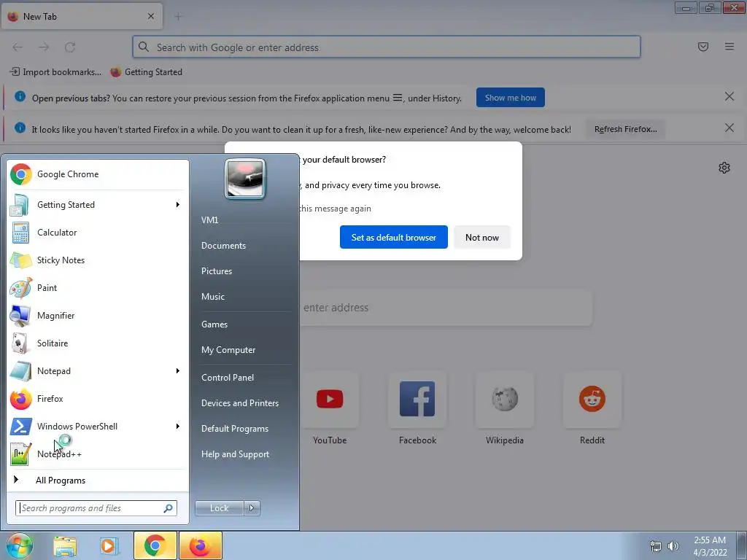
Task: Switch to Firefox on the taskbar
Action: click(x=201, y=545)
